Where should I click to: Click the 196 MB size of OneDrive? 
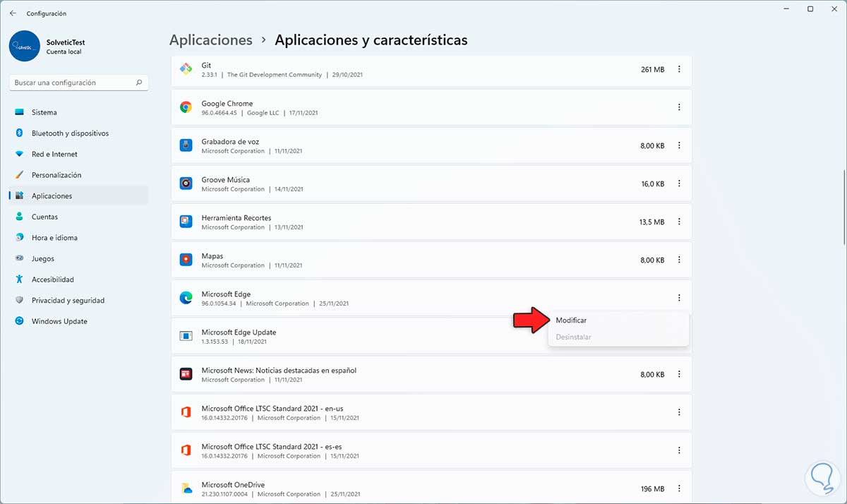click(x=652, y=488)
